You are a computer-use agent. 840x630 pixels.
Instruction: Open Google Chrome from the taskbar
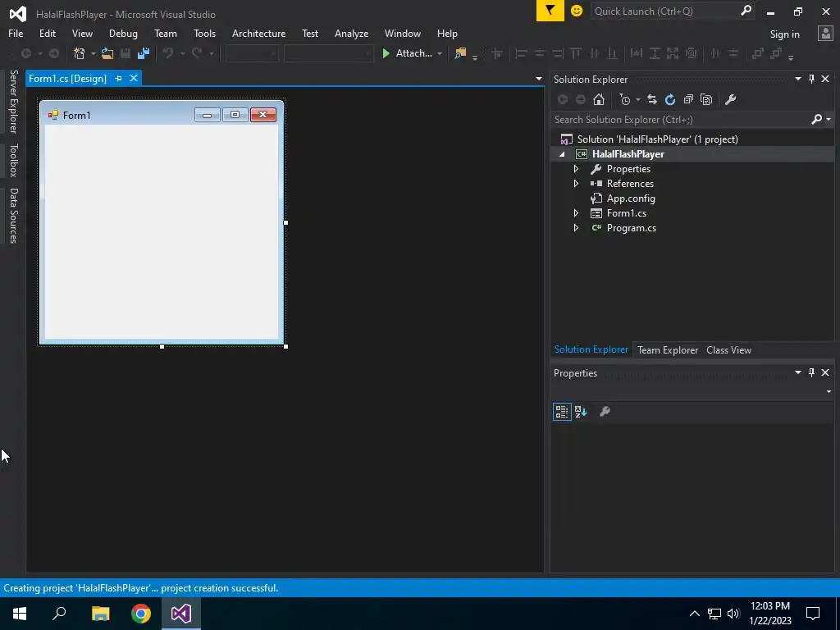click(141, 614)
